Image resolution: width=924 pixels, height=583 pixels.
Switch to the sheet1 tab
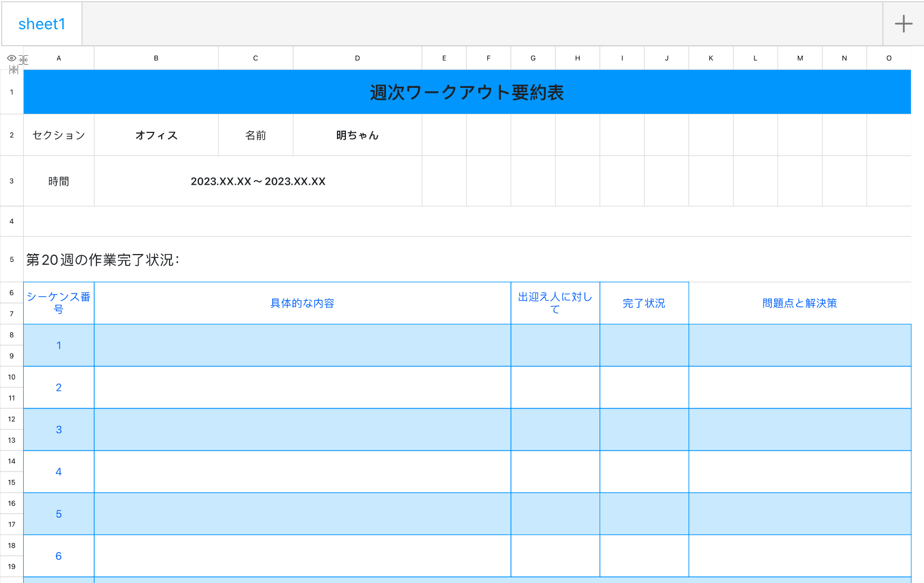(42, 24)
